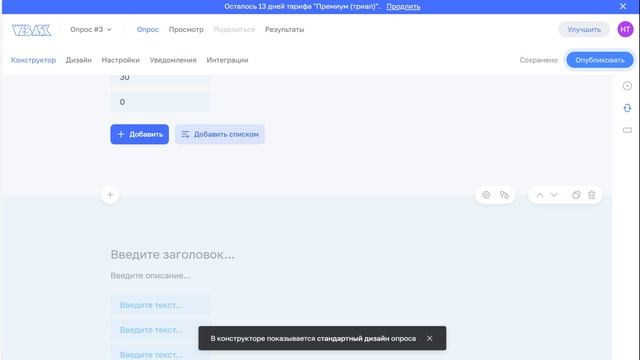Click the Введите описание description field

coord(150,276)
